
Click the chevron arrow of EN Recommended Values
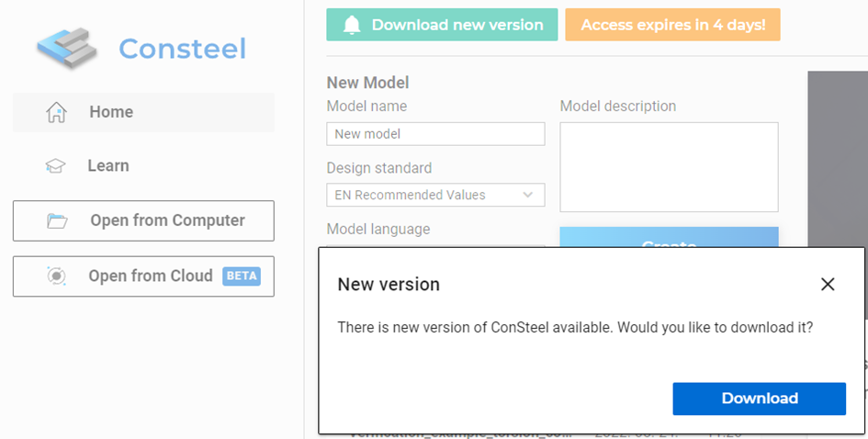pyautogui.click(x=527, y=195)
